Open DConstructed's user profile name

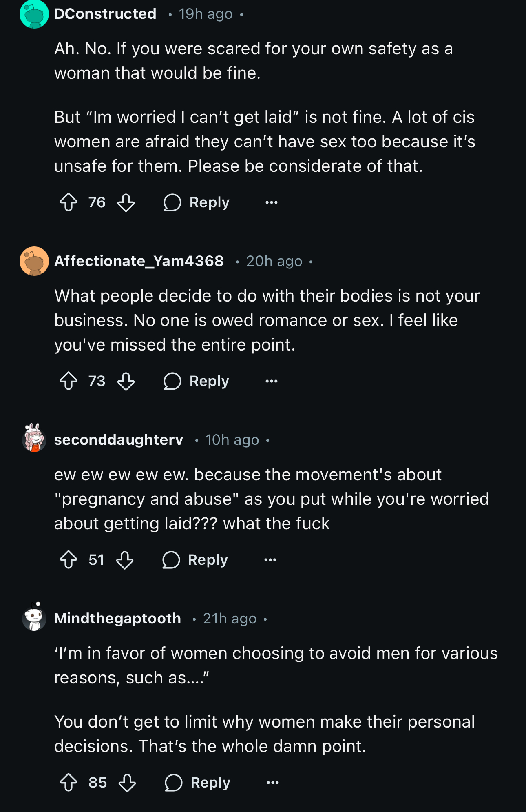click(x=105, y=14)
